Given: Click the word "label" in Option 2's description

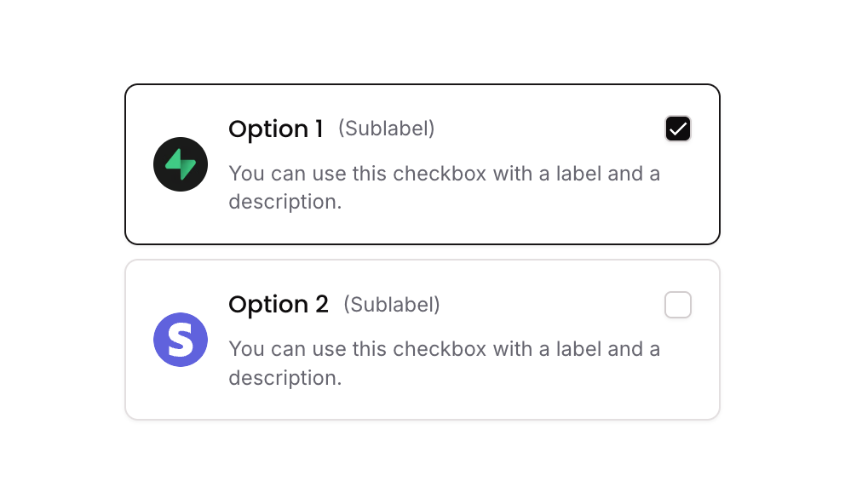Looking at the screenshot, I should coord(579,349).
